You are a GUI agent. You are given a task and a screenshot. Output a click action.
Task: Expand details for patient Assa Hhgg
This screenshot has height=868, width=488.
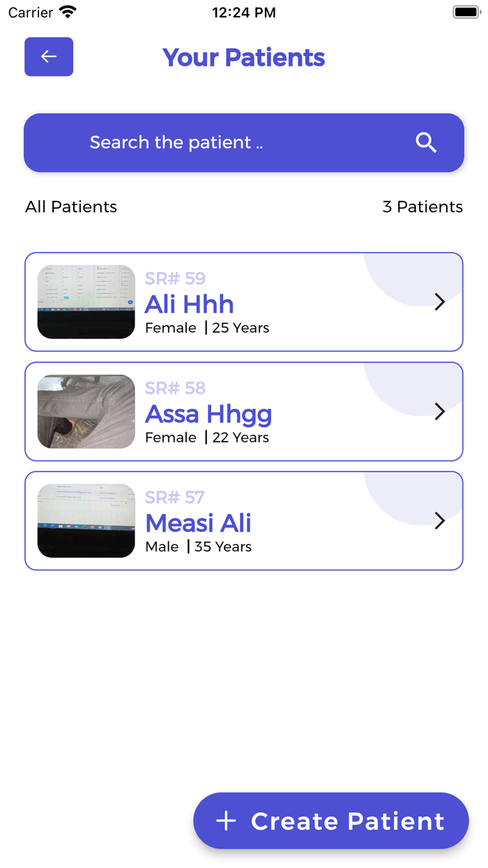(440, 411)
